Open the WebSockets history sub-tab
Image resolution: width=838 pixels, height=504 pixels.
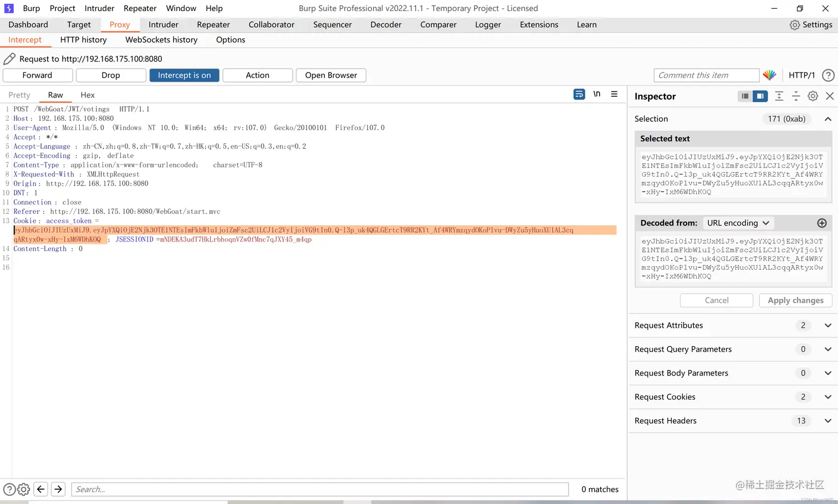[x=161, y=40]
